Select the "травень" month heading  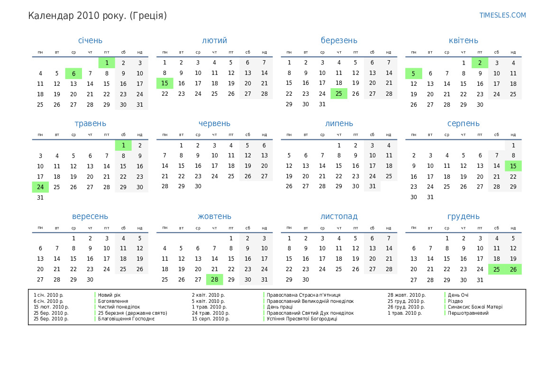(90, 123)
